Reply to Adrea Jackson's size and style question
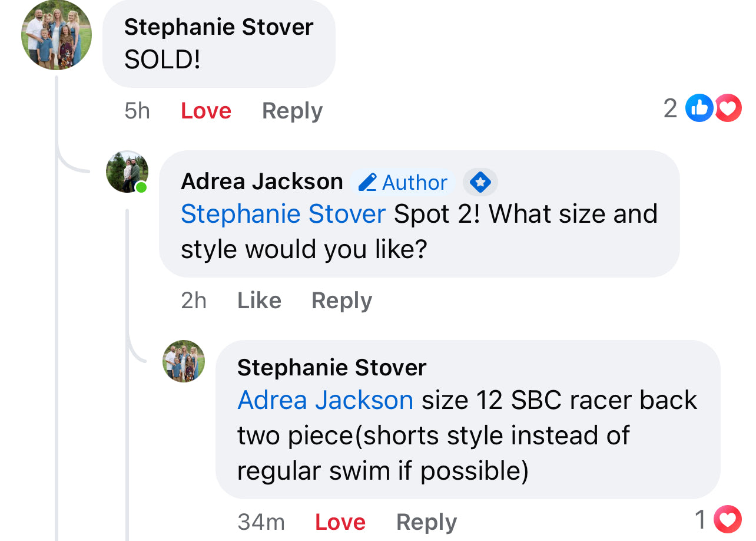Viewport: 756px width, 541px height. [341, 301]
